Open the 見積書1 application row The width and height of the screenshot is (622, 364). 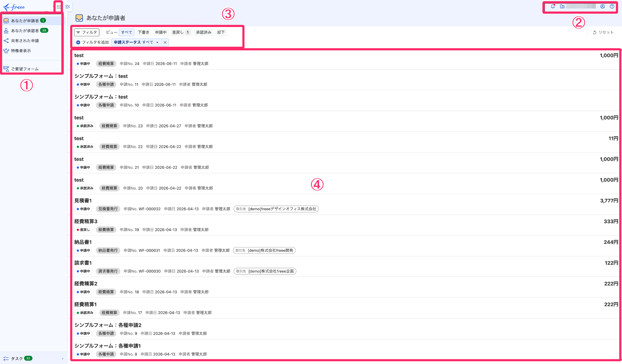point(346,205)
